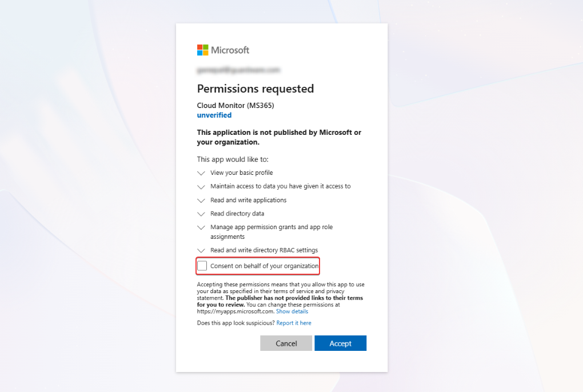This screenshot has width=583, height=392.
Task: Expand Read and write directory RBAC chevron
Action: tap(201, 251)
